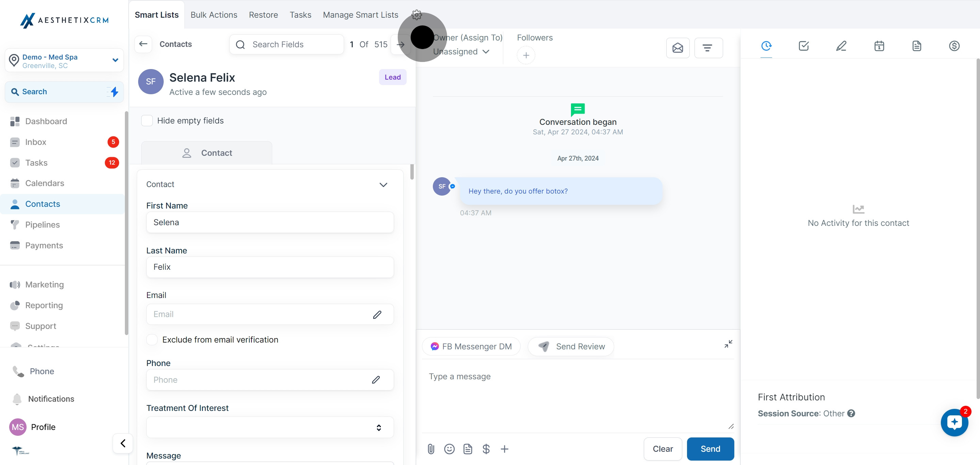Viewport: 980px width, 465px height.
Task: Open the notes pencil icon in right panel
Action: coord(841,46)
